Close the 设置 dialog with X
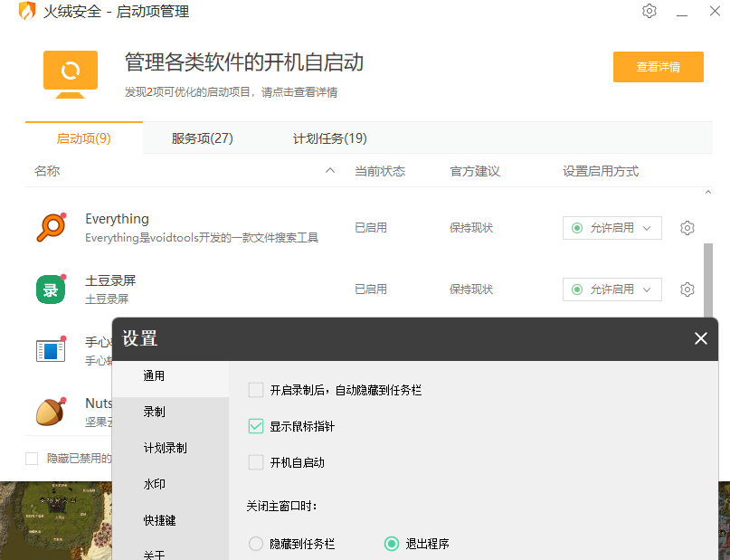This screenshot has height=560, width=730. 700,338
